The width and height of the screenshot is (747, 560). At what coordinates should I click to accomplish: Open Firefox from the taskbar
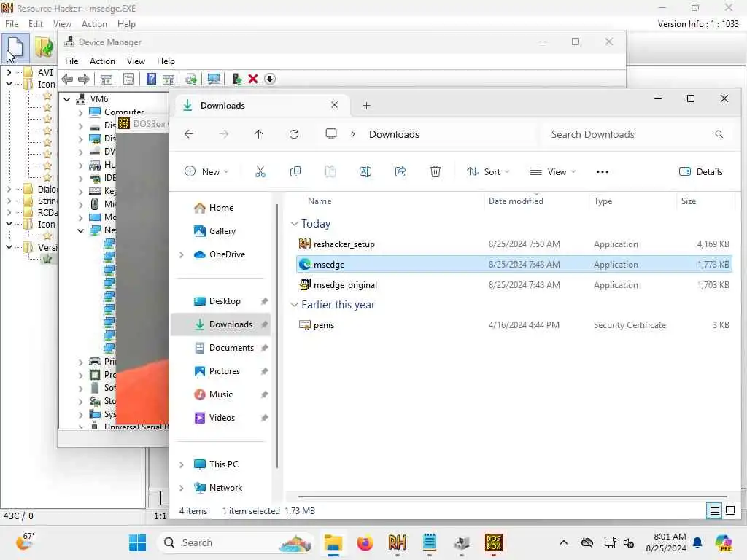point(365,542)
